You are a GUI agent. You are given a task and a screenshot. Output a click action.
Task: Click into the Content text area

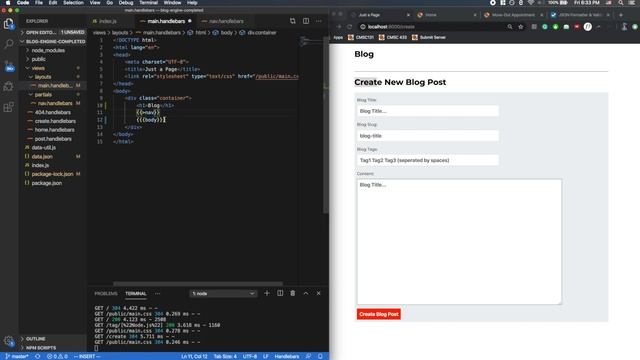pos(459,242)
